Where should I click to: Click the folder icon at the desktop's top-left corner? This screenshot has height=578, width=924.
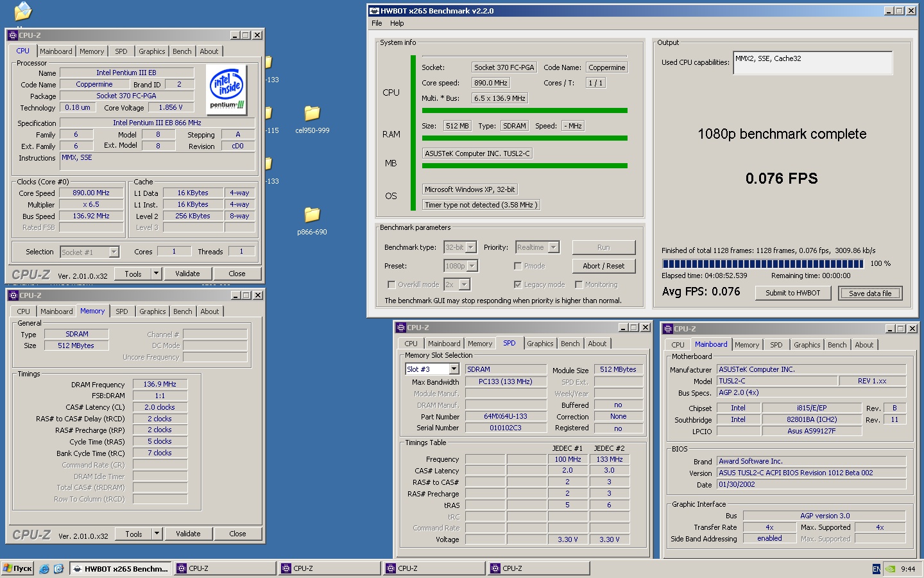(x=22, y=11)
